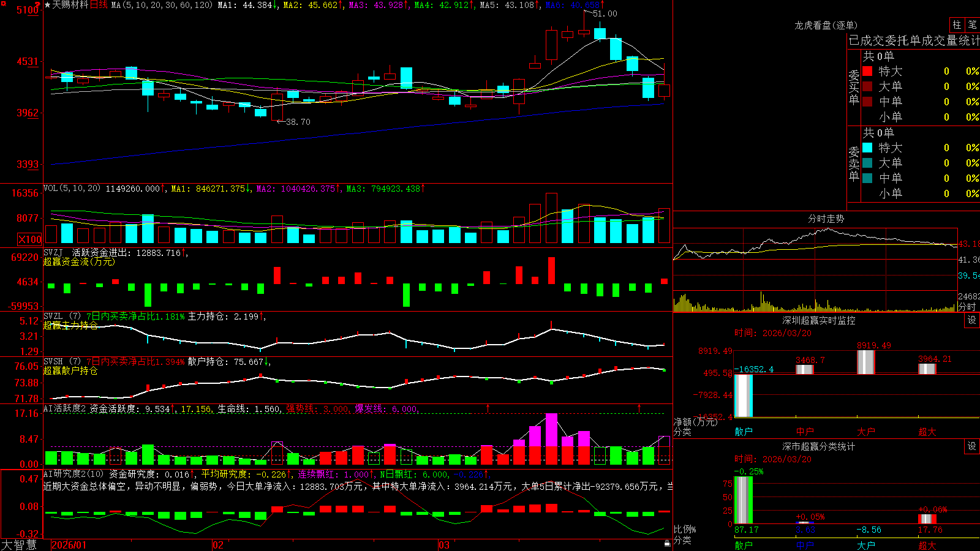Click the 大智慧 logo at bottom left
The image size is (980, 551).
pyautogui.click(x=19, y=544)
